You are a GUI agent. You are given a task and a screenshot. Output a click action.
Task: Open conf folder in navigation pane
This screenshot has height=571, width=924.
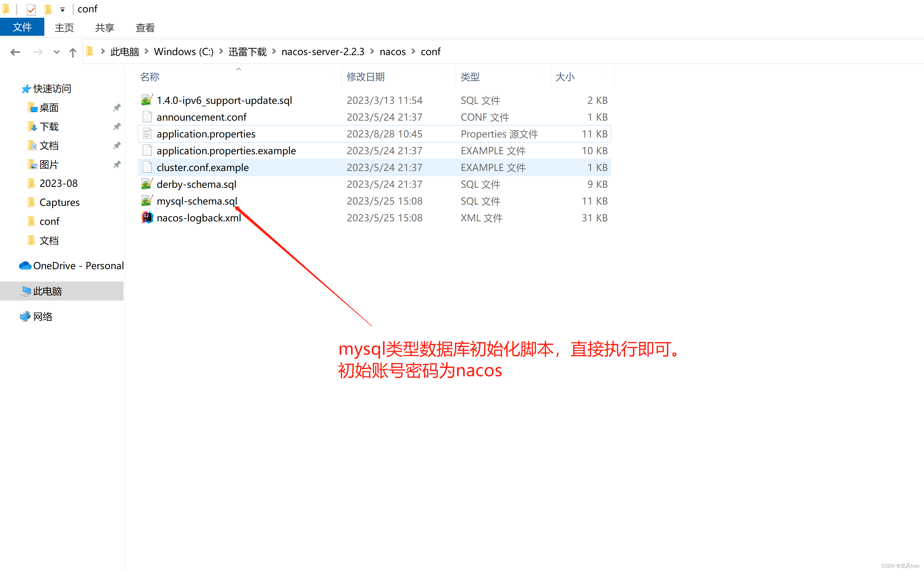(x=49, y=222)
